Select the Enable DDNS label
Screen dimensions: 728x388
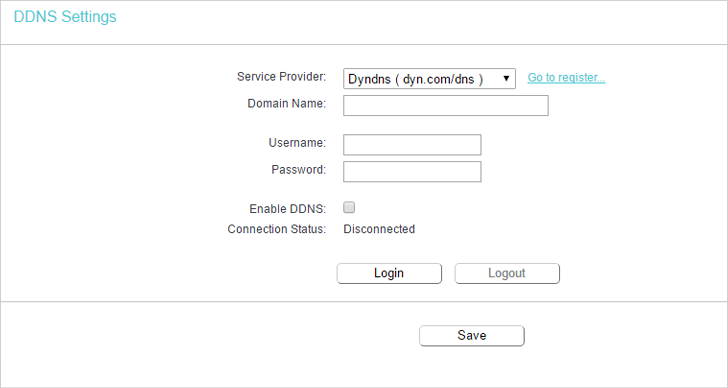click(x=287, y=209)
